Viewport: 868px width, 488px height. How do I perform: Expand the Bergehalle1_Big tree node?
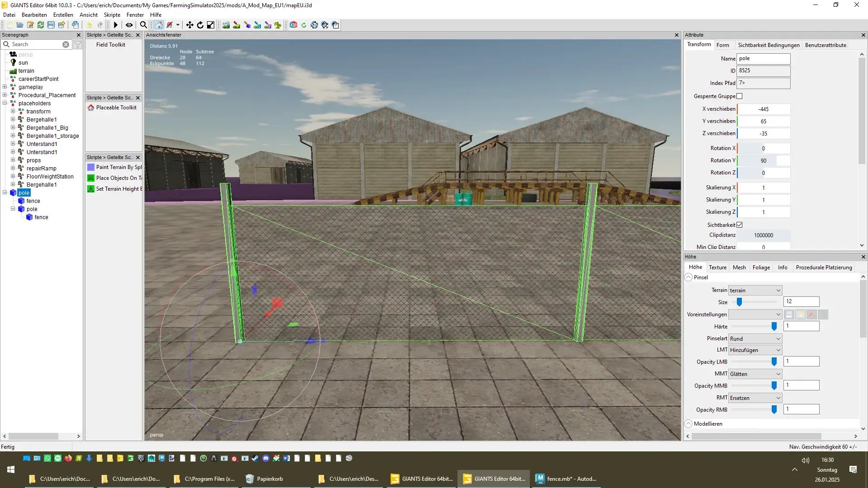[x=13, y=128]
